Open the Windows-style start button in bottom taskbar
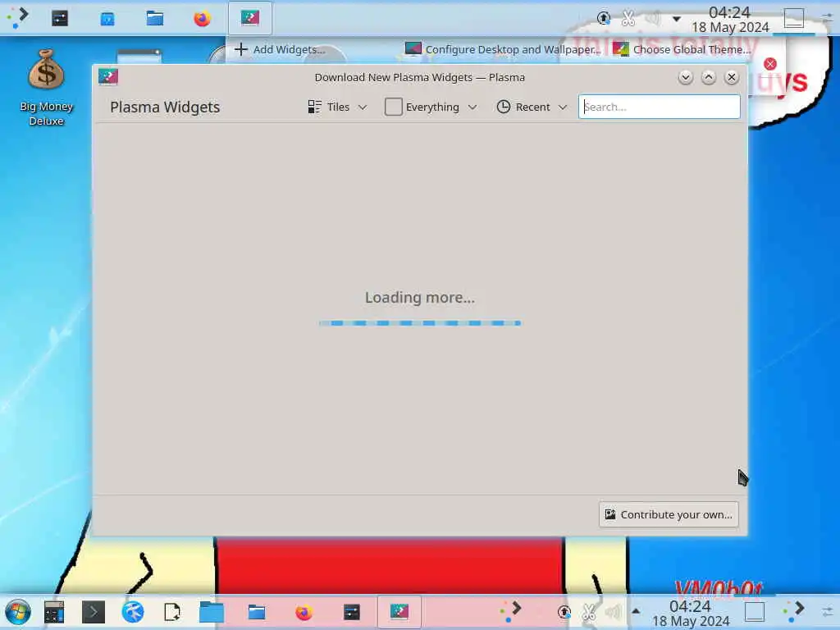Image resolution: width=840 pixels, height=630 pixels. point(18,612)
